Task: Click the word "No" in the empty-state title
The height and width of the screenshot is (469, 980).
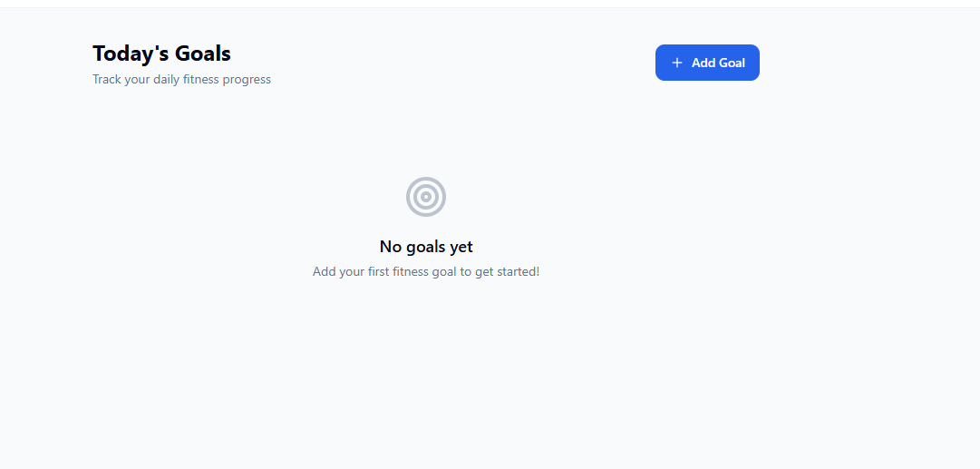Action: pyautogui.click(x=390, y=247)
